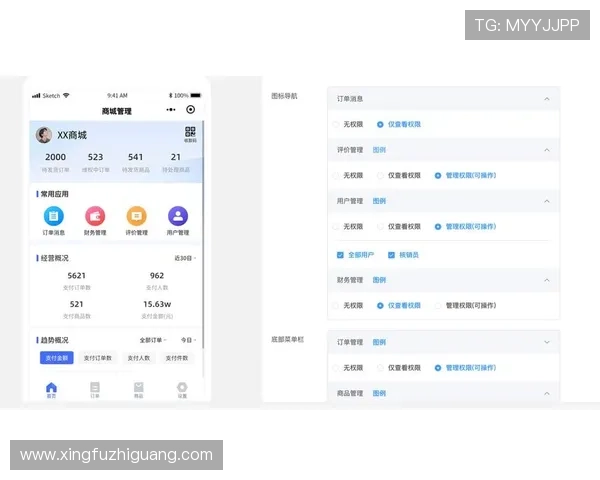Viewport: 600px width, 480px height.
Task: Tap the 21 pending items count
Action: click(x=176, y=157)
